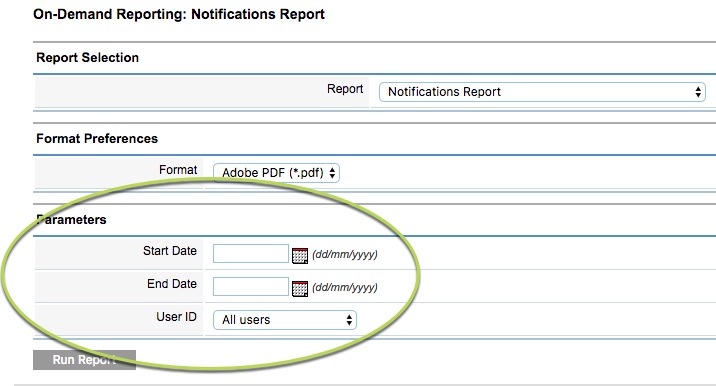Click the Format field label
Screen dimensions: 716x386
coord(178,169)
